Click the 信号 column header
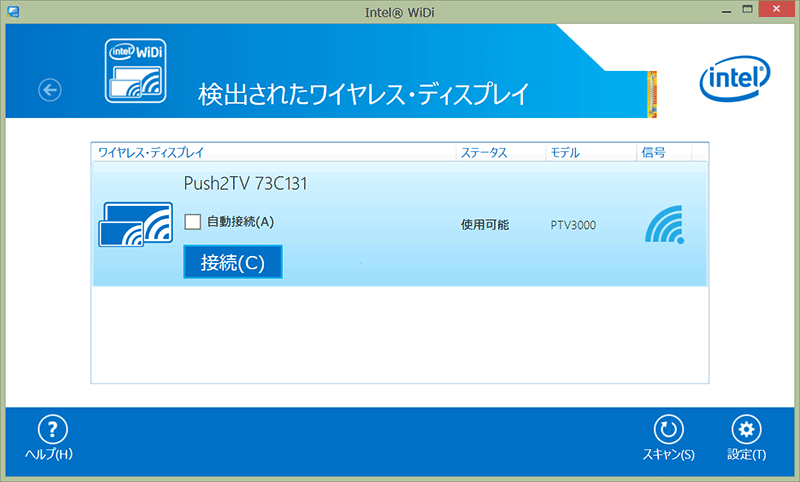 click(x=652, y=153)
